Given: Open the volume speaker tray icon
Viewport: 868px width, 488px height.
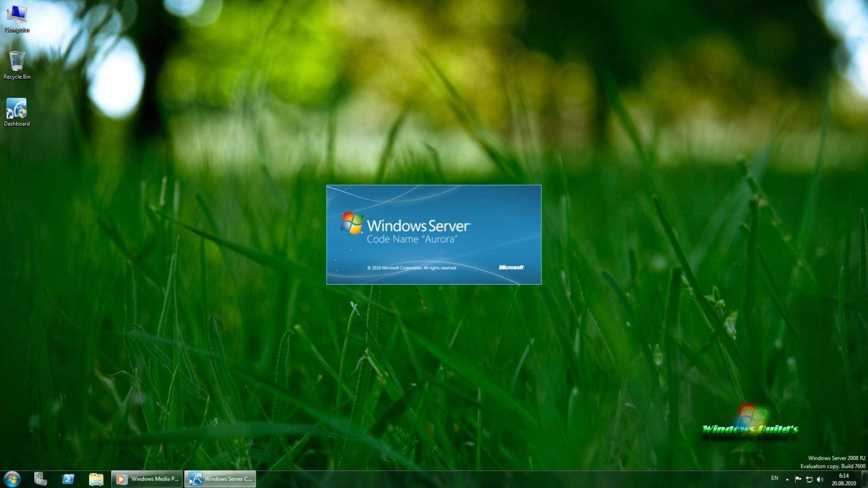Looking at the screenshot, I should pos(820,479).
